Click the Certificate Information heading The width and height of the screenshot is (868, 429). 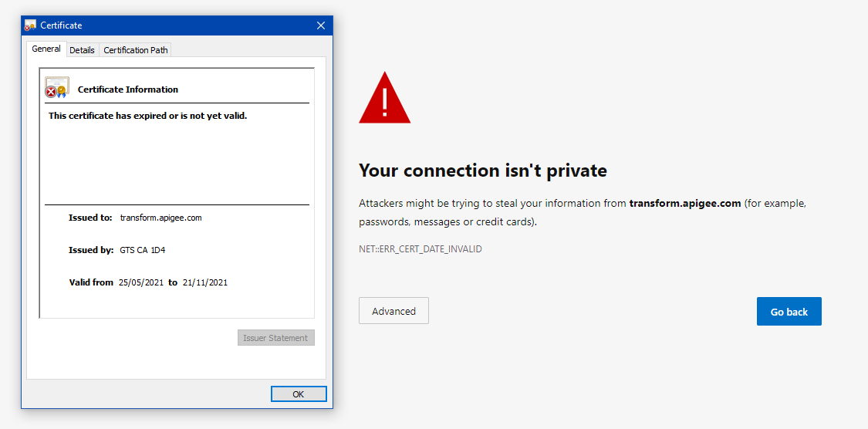[128, 90]
